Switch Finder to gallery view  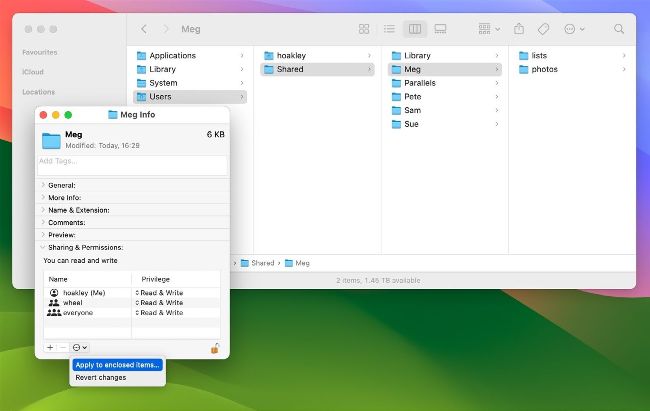coord(440,29)
